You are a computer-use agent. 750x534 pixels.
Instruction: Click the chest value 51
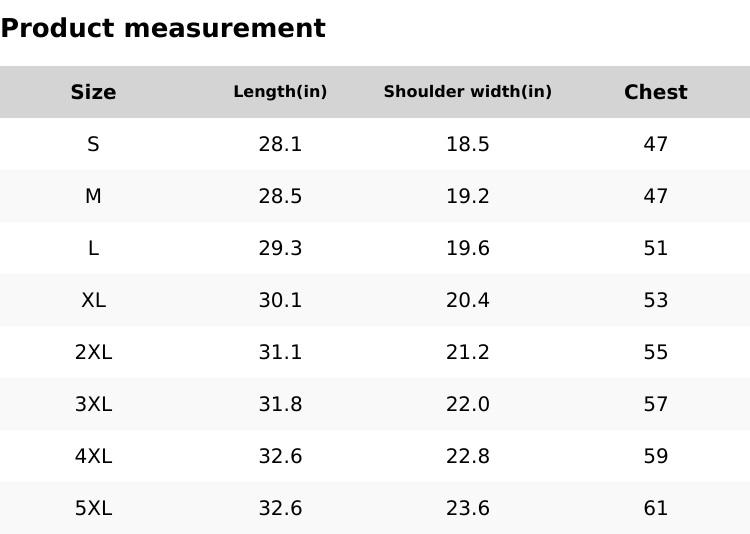pos(655,248)
